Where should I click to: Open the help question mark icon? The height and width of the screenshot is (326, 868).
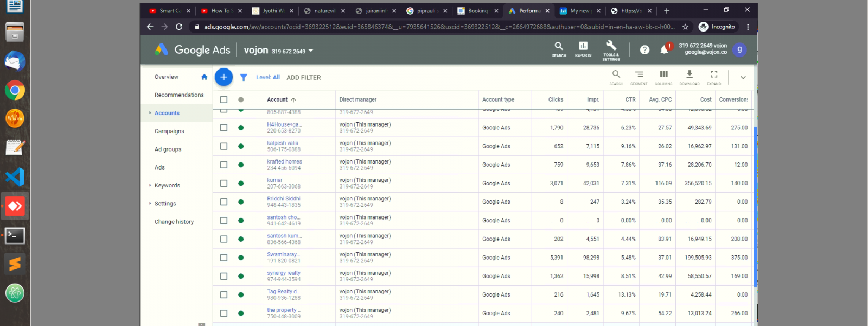[x=644, y=50]
